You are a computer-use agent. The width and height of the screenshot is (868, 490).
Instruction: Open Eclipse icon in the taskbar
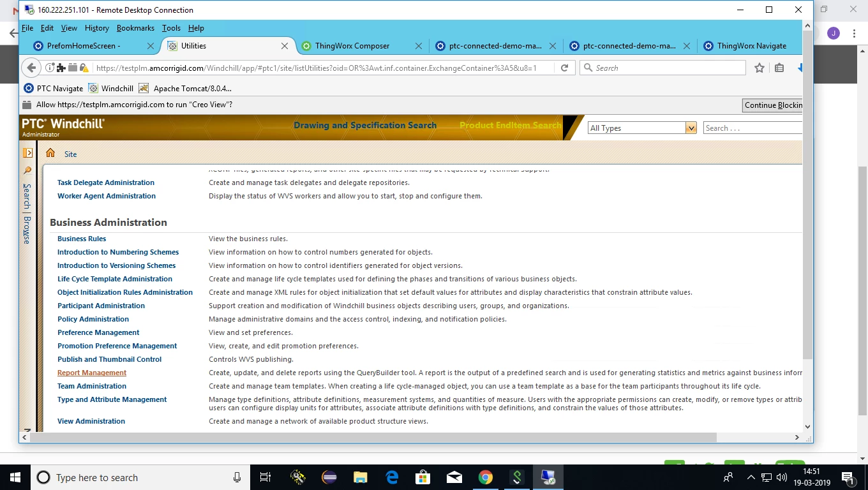pyautogui.click(x=329, y=477)
